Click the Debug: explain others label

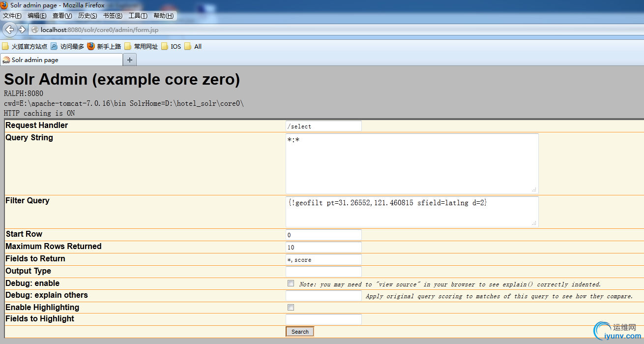47,295
